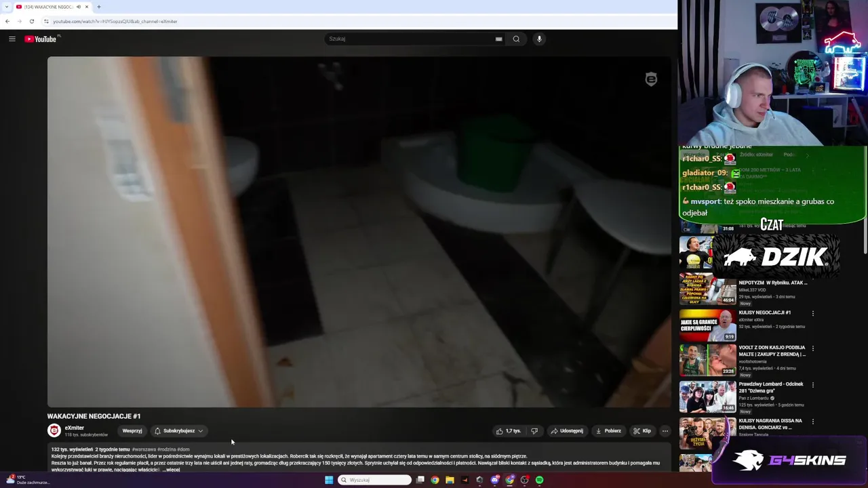The width and height of the screenshot is (868, 488).
Task: Click the magnifier search button
Action: pyautogui.click(x=516, y=39)
